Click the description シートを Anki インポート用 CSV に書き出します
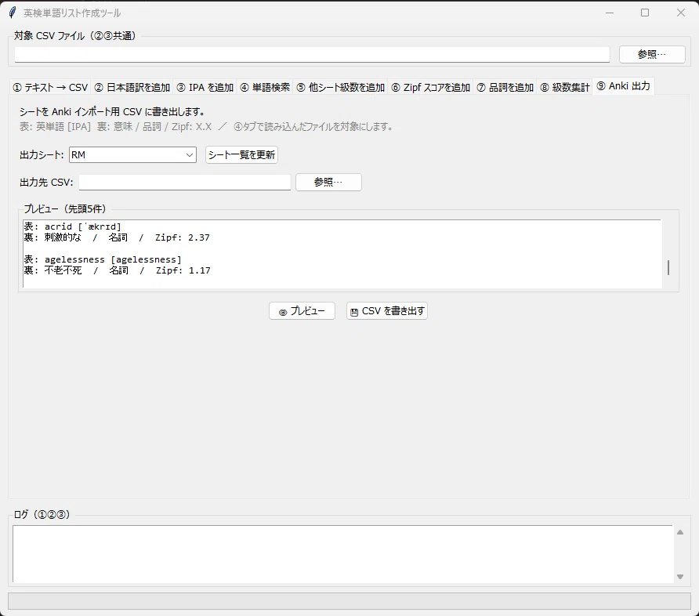Screen dimensions: 699x616 112,112
